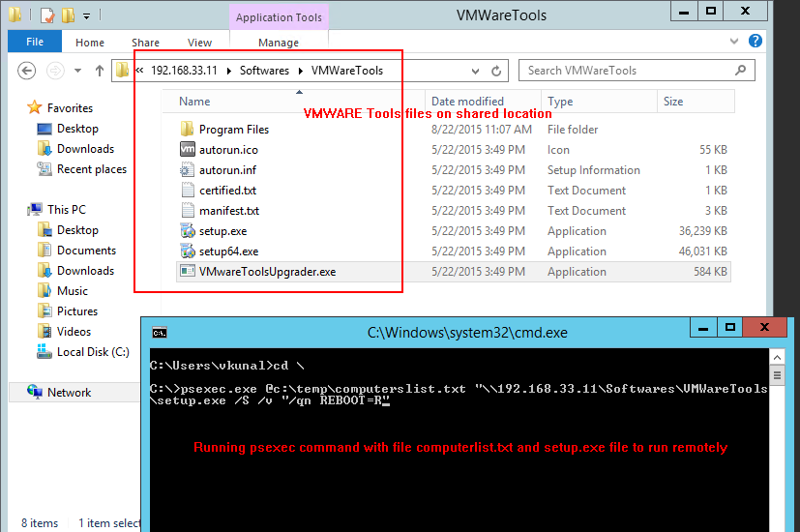The width and height of the screenshot is (800, 532).
Task: Click the file name manifest.txt
Action: tap(229, 211)
